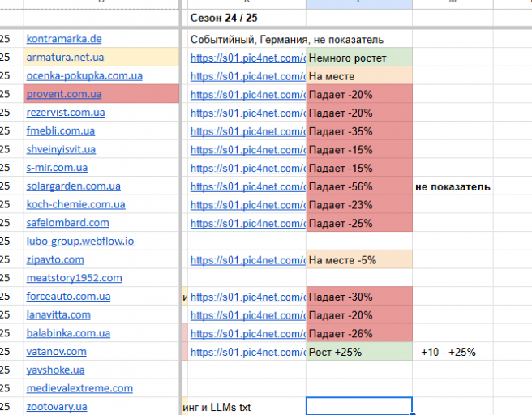Open the safelombard.com link
Image resolution: width=532 pixels, height=415 pixels.
click(x=68, y=222)
